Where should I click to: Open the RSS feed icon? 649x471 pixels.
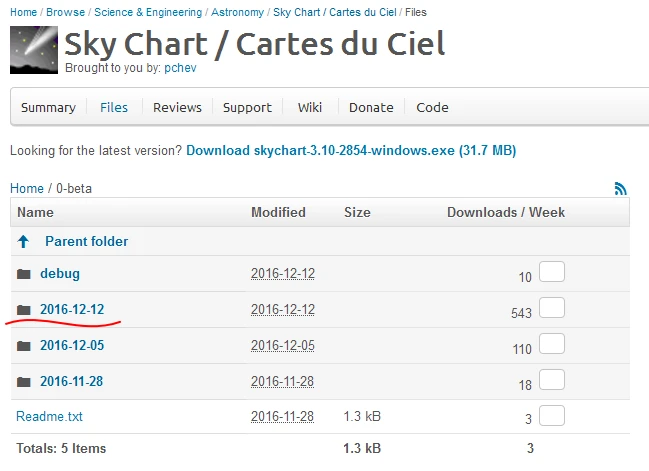[621, 188]
